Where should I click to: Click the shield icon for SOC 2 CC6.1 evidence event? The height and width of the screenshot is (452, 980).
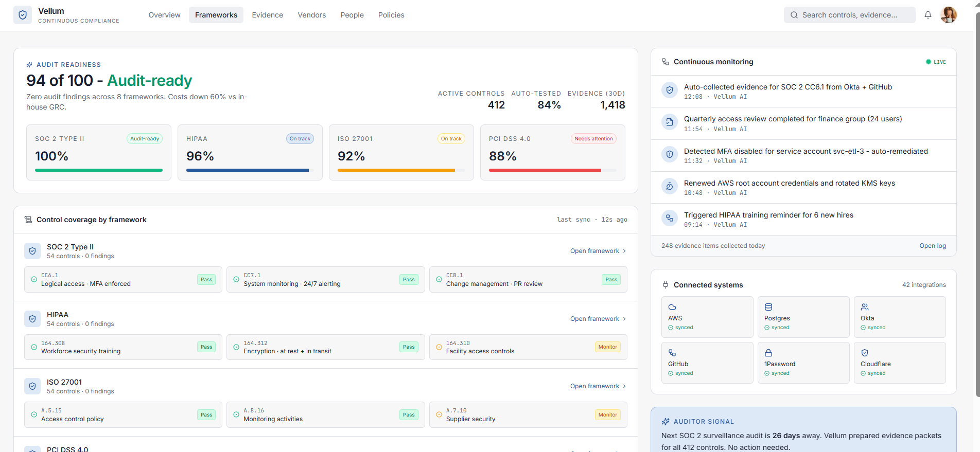[670, 90]
